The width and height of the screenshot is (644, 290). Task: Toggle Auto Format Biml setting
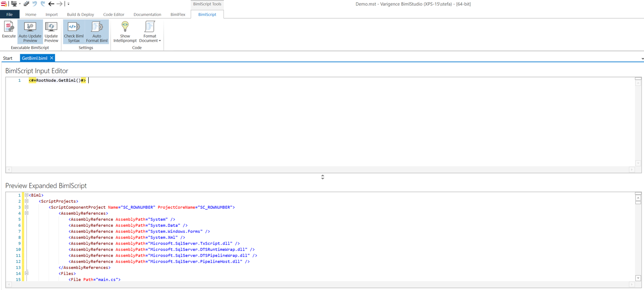coord(97,32)
